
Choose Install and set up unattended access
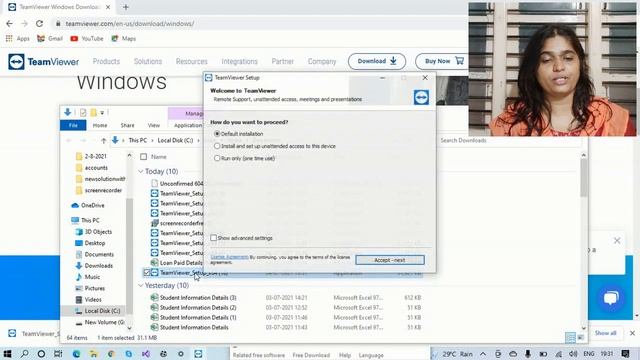coord(217,146)
